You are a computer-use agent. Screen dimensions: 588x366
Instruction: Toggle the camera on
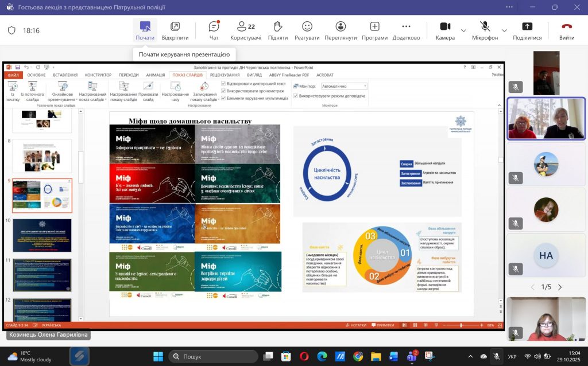point(445,30)
